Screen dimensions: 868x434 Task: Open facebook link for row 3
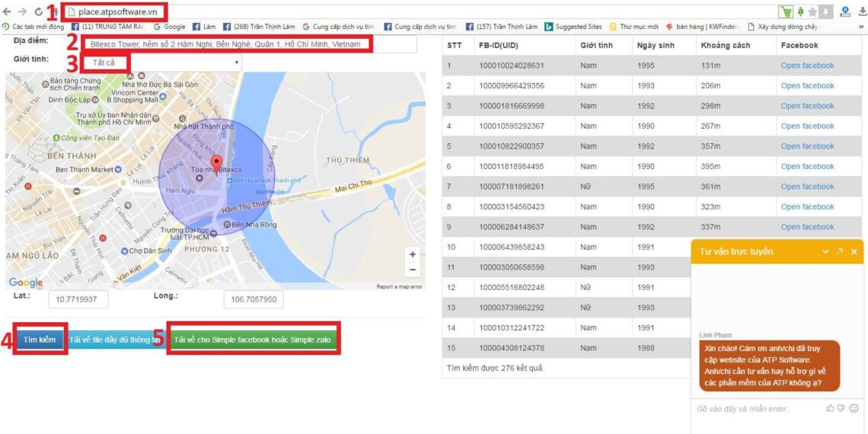click(x=807, y=106)
